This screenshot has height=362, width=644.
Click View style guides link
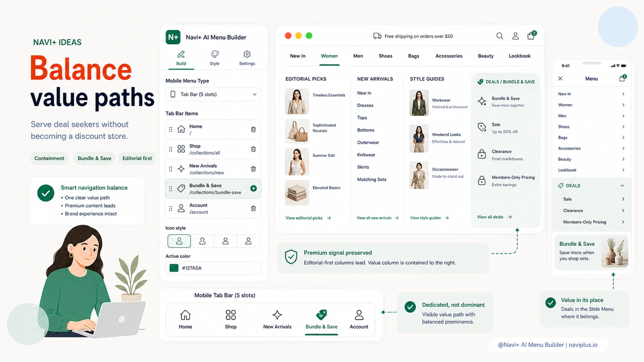[x=430, y=218]
